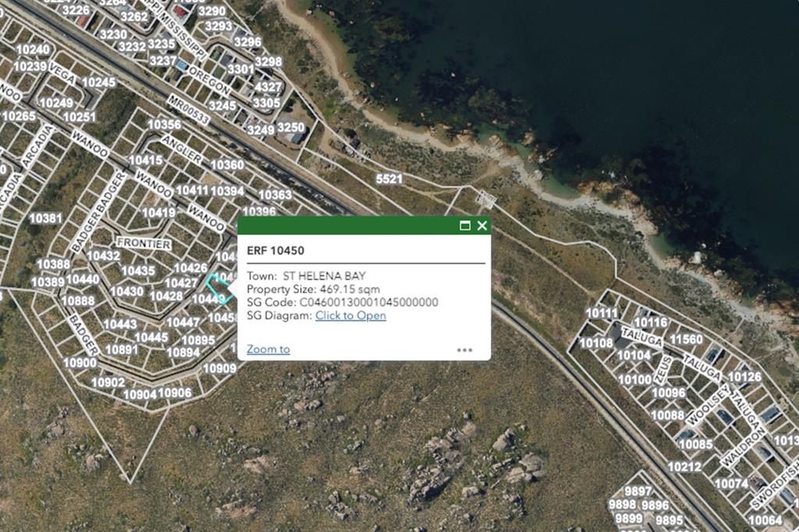
Task: Select parcel 3250 on the map
Action: (x=291, y=127)
